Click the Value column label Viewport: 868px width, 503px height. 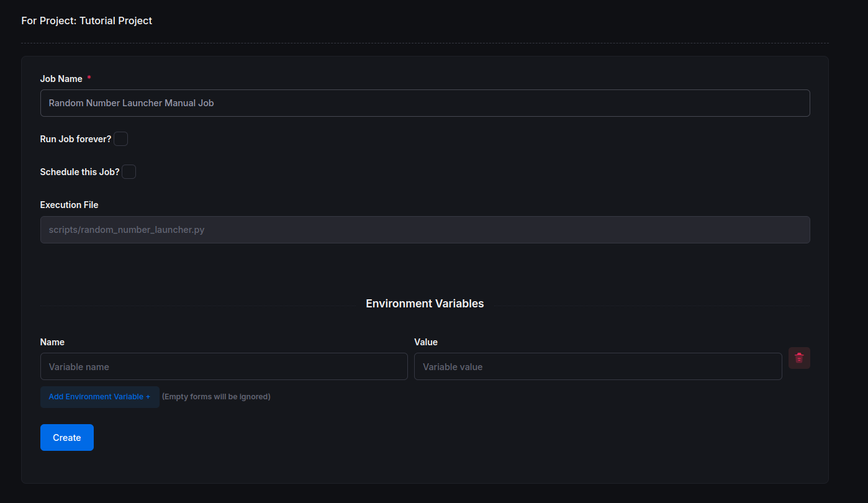click(426, 342)
